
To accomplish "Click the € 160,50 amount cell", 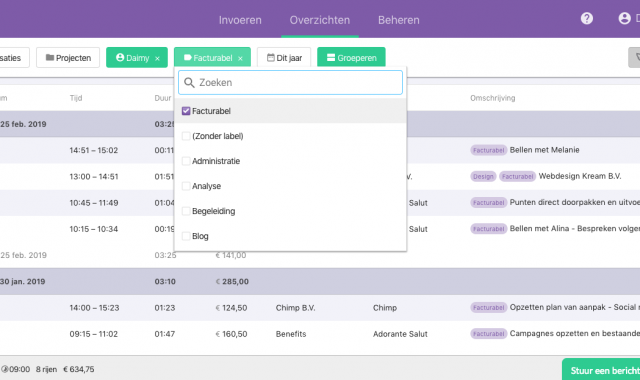I will tap(231, 334).
